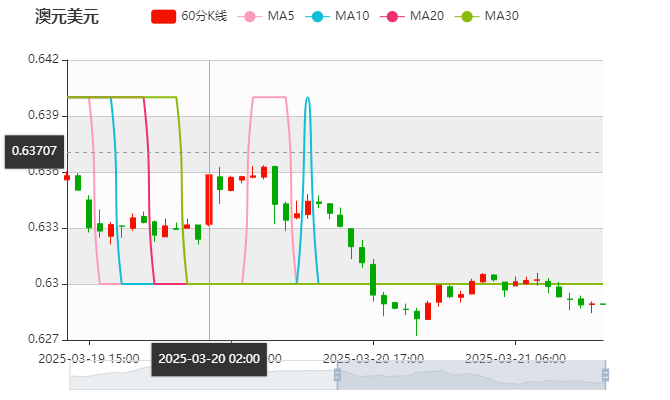Toggle MA30 series using its text label
Viewport: 670px width, 400px height.
501,17
